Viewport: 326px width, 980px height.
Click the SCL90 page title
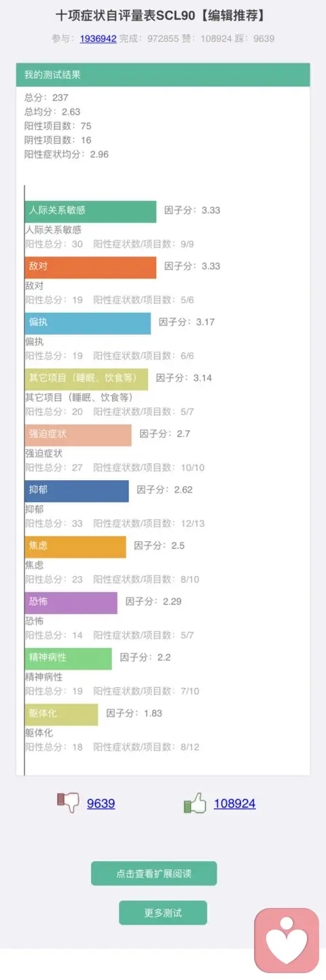click(x=163, y=16)
